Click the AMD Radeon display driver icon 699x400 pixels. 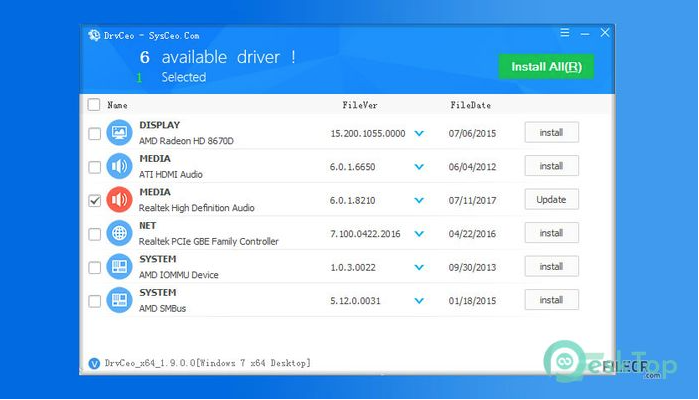coord(120,132)
